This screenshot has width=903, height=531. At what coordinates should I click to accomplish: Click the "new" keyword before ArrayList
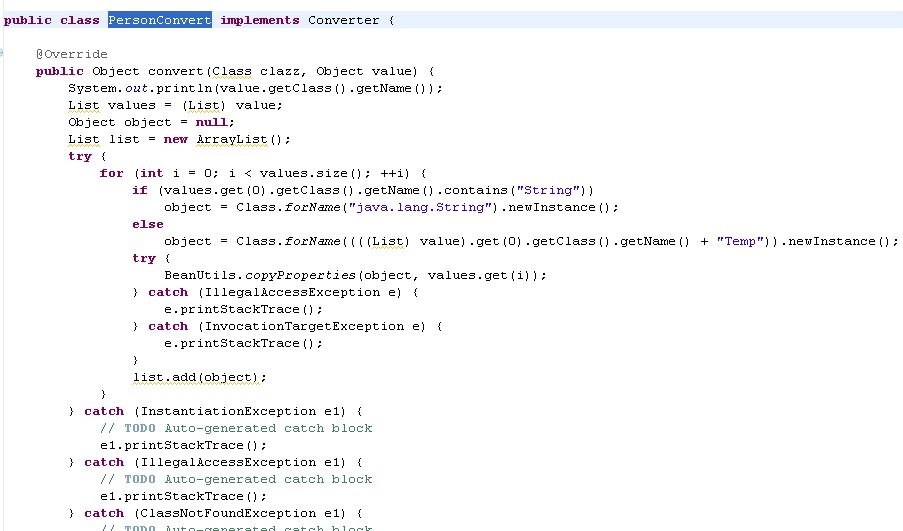[x=176, y=139]
